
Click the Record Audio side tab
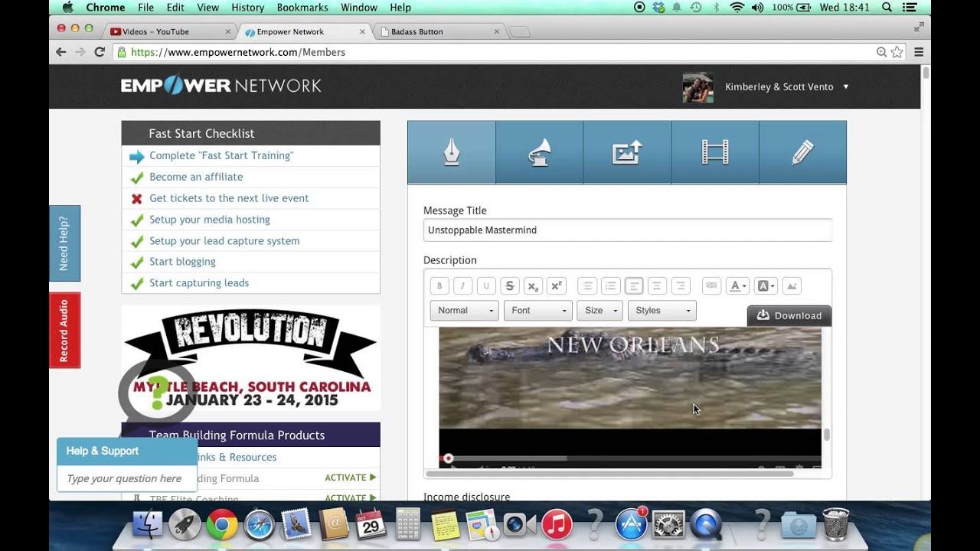(64, 331)
